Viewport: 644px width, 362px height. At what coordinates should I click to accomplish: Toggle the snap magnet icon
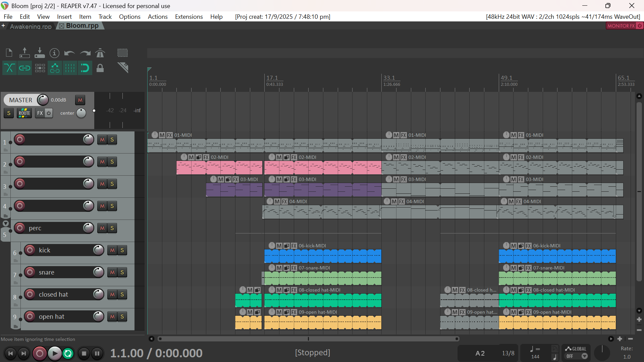click(x=85, y=68)
